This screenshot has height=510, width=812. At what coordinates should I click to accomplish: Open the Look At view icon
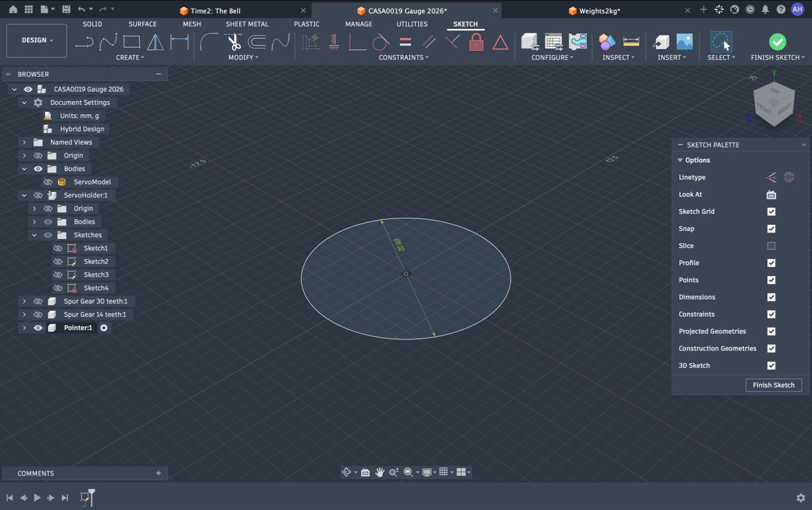pos(771,195)
